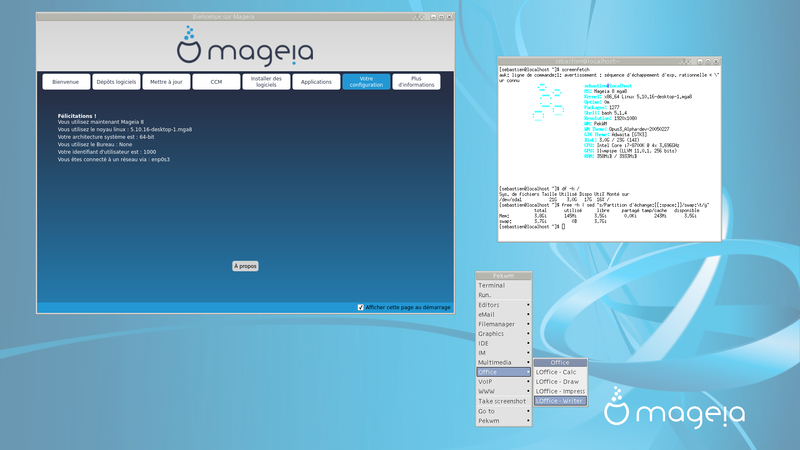
Task: Click the 'réseau via : enp0s3' line
Action: pyautogui.click(x=113, y=159)
